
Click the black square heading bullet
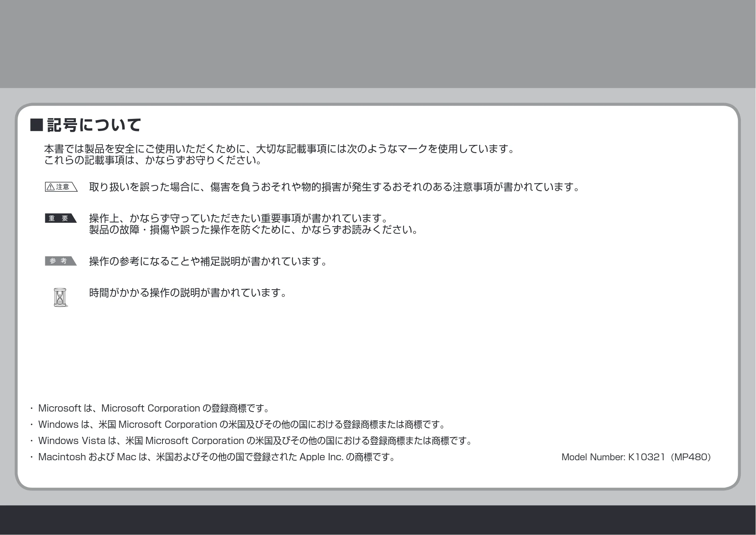(37, 125)
